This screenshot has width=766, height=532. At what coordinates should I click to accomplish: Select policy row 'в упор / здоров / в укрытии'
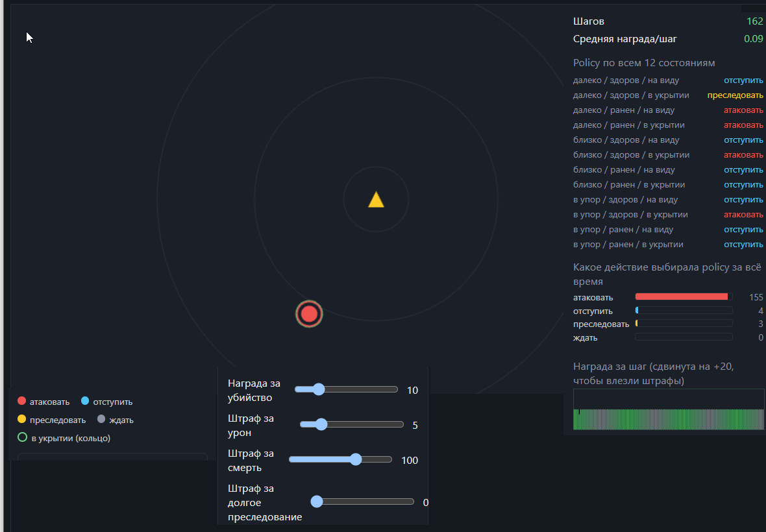click(x=668, y=215)
